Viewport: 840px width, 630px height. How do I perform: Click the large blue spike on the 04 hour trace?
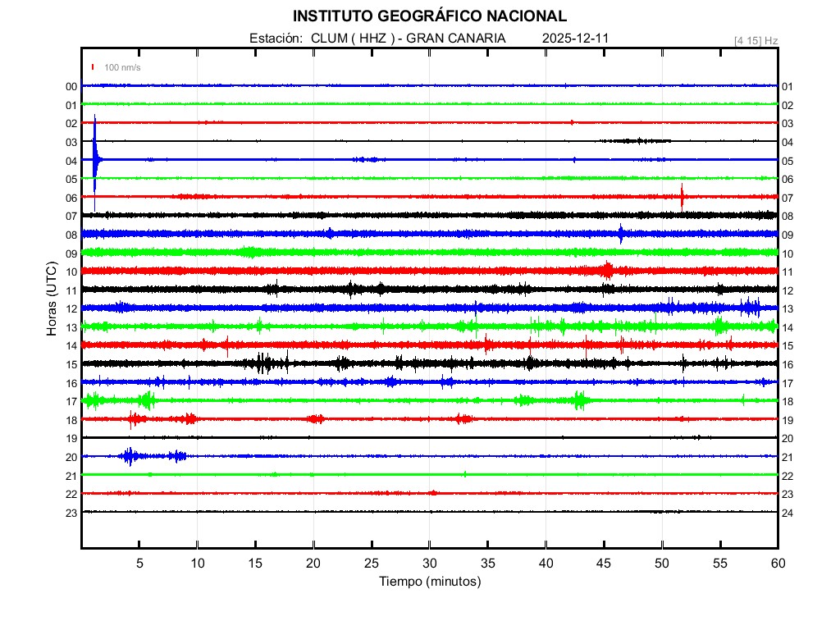tap(96, 156)
